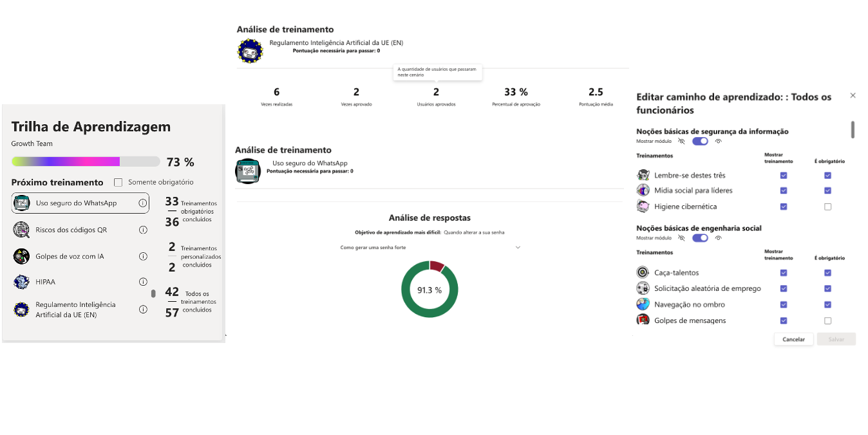Click the HIPAA training icon
The image size is (868, 435).
(x=22, y=282)
